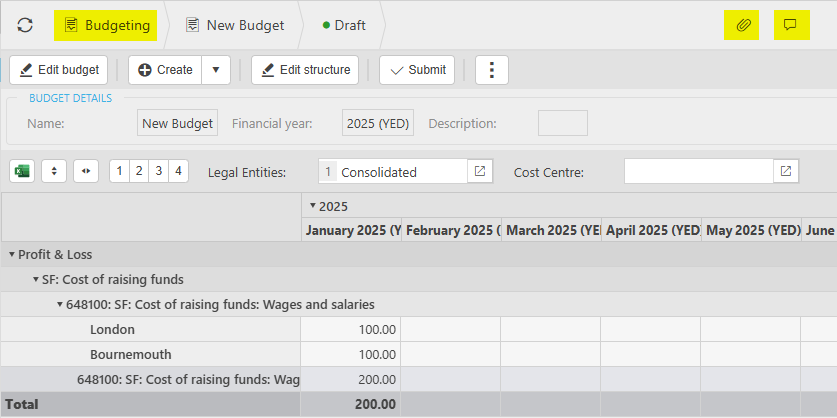Open the Cost Centre lookup icon

786,171
